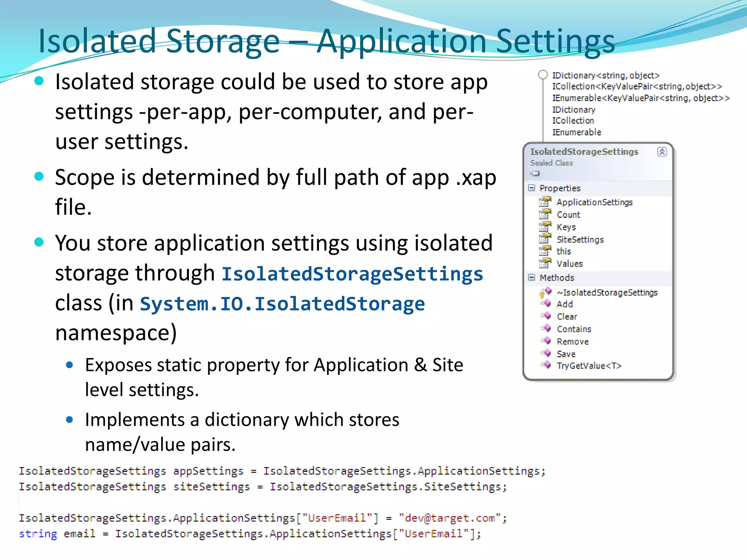Click the Count property icon
Screen dimensions: 747x560
point(545,214)
